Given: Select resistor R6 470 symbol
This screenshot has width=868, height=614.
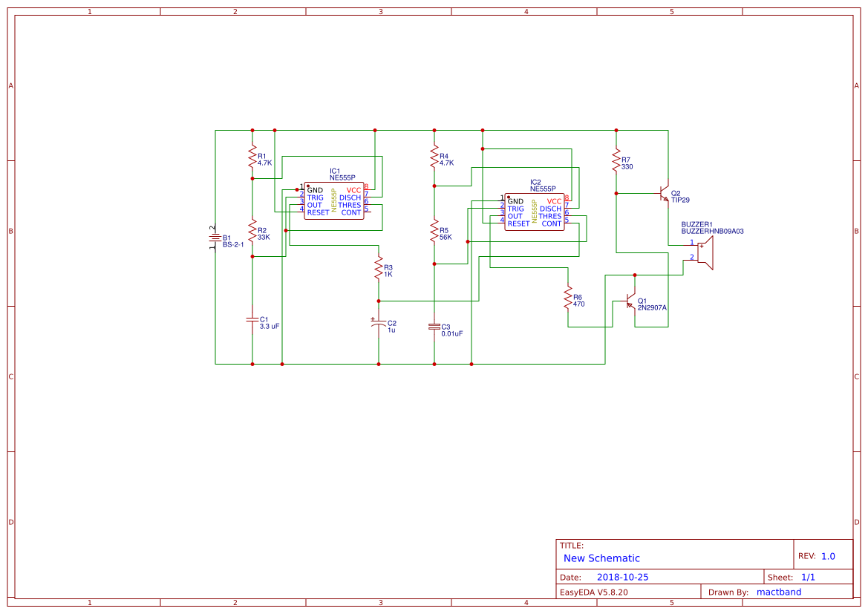Looking at the screenshot, I should pos(568,297).
